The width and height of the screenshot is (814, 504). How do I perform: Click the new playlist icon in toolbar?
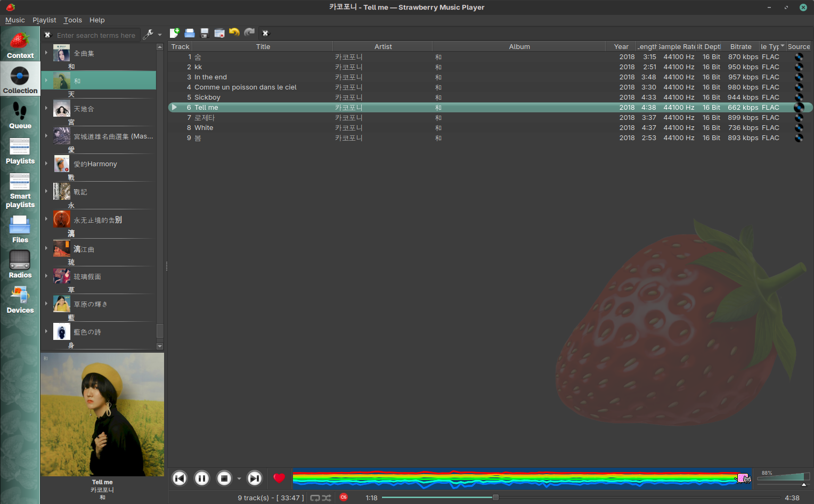click(174, 33)
